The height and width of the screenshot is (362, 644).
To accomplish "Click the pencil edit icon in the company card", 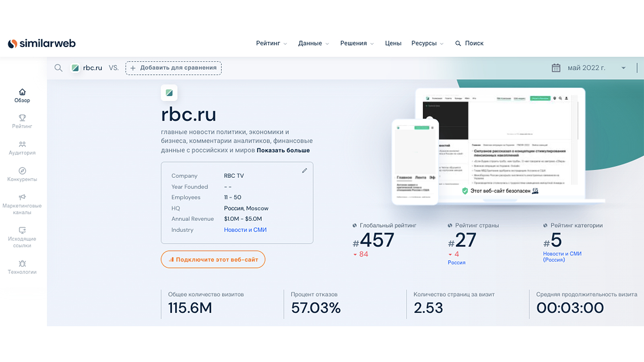I will tap(305, 171).
